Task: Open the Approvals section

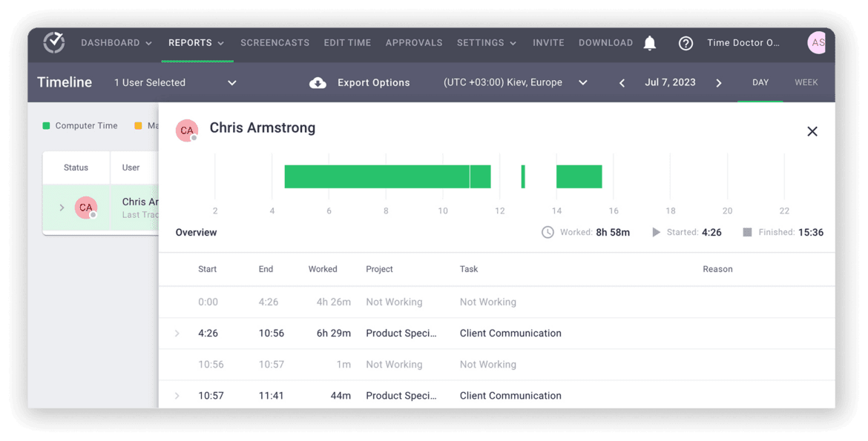Action: [413, 42]
